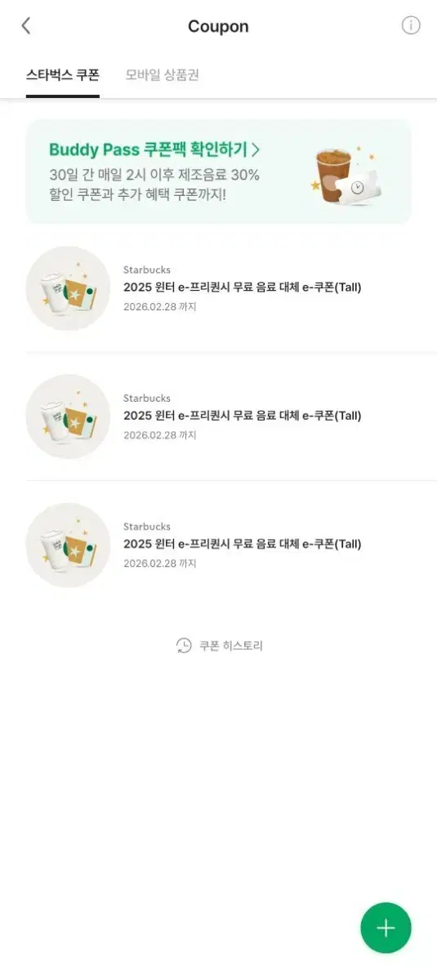Select the 스타벅스 쿠폰 tab
437x980 pixels.
tap(63, 75)
